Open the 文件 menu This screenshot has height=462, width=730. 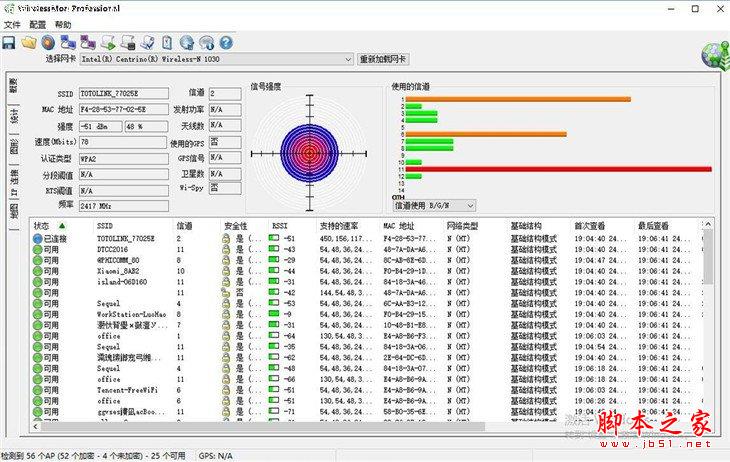tap(12, 25)
